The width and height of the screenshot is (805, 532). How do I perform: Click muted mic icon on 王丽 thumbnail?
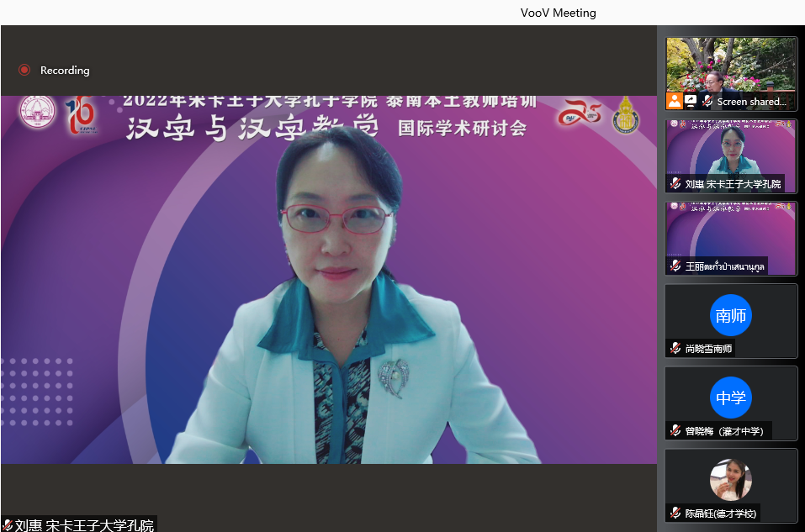[675, 266]
